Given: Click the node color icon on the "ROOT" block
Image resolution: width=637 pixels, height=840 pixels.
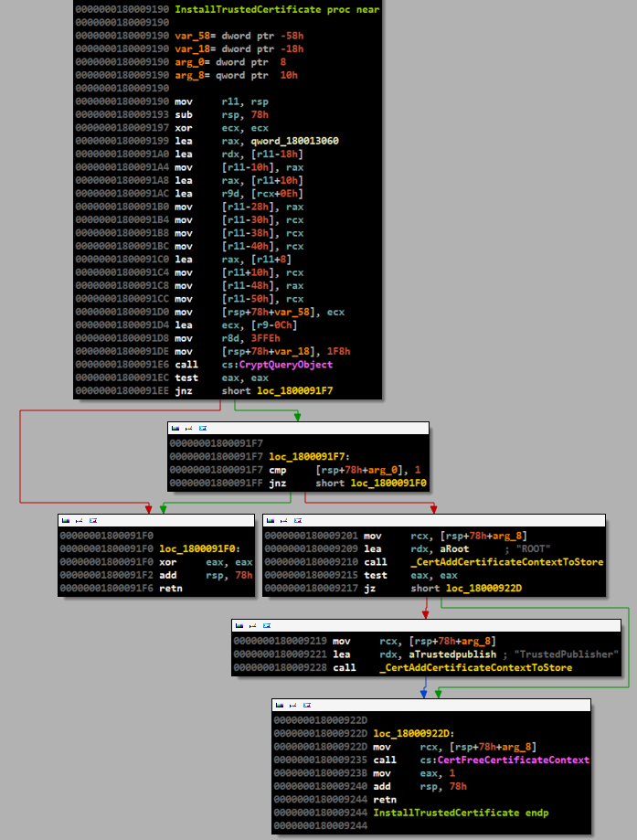Looking at the screenshot, I should tap(270, 519).
